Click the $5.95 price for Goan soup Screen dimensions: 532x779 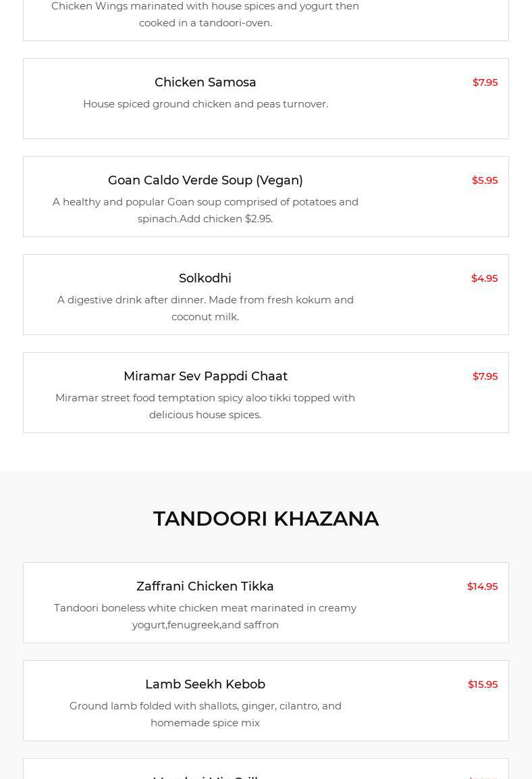point(485,180)
